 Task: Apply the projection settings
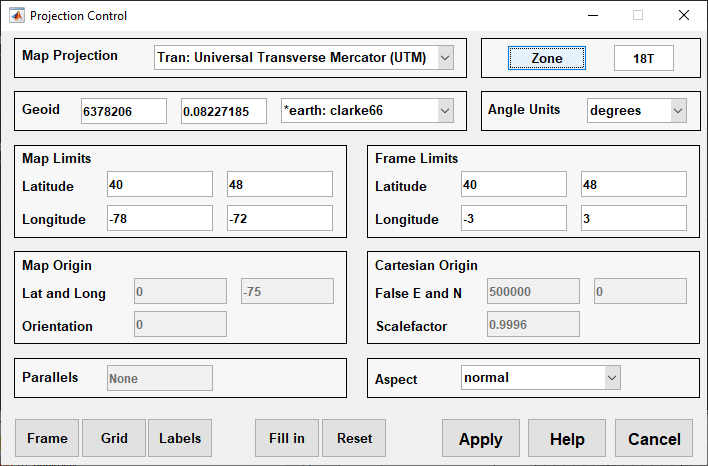pyautogui.click(x=480, y=439)
